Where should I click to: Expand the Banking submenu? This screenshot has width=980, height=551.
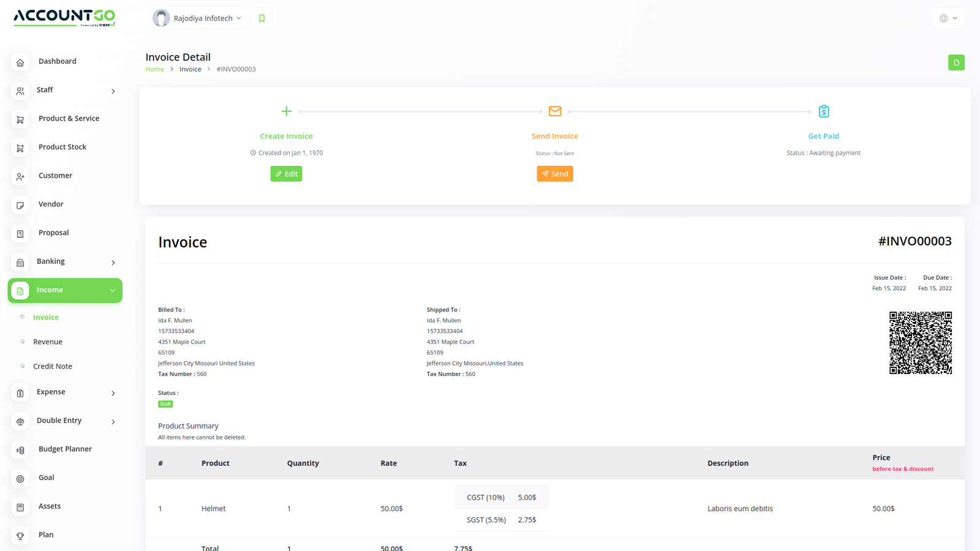[113, 263]
